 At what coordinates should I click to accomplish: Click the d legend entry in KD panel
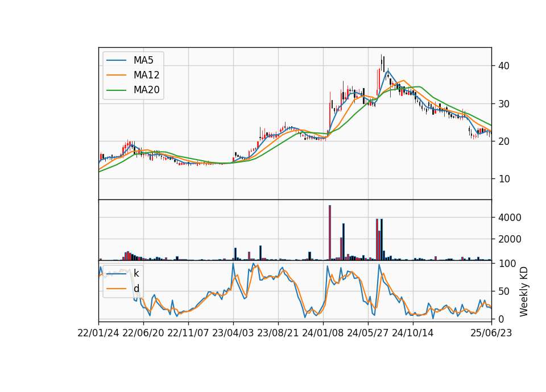click(136, 289)
